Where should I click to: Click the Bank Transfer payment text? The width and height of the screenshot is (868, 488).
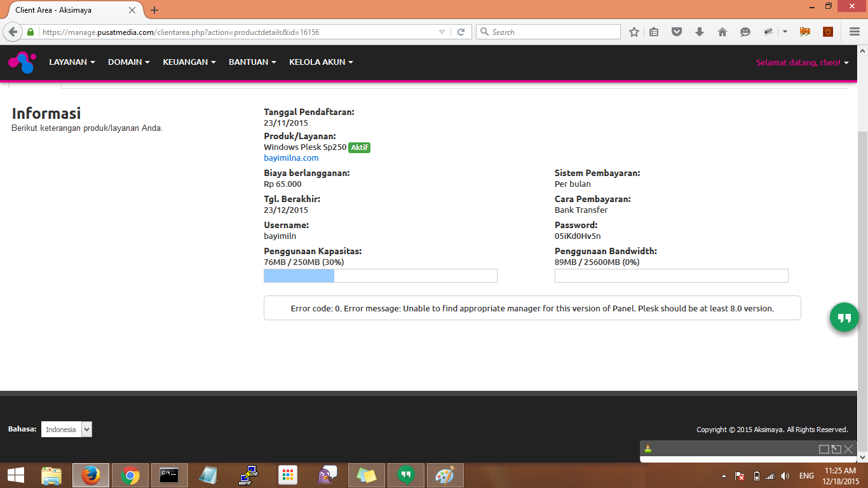(x=581, y=210)
